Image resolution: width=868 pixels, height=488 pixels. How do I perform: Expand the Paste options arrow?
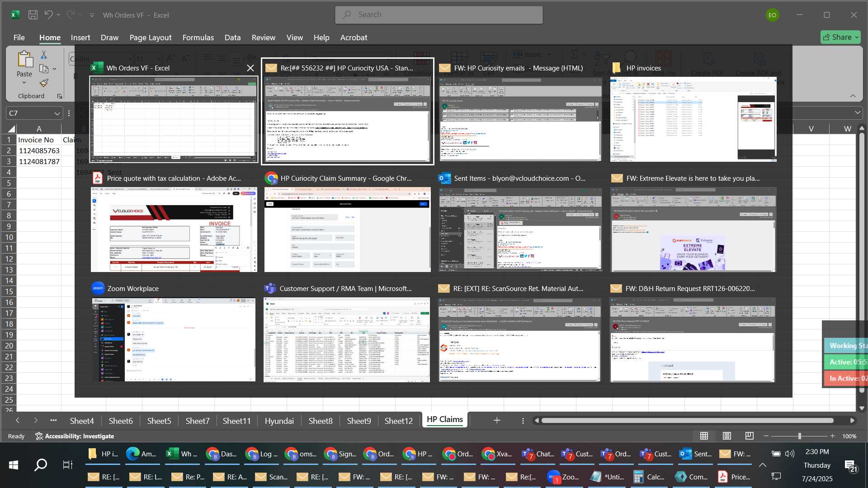[x=24, y=83]
